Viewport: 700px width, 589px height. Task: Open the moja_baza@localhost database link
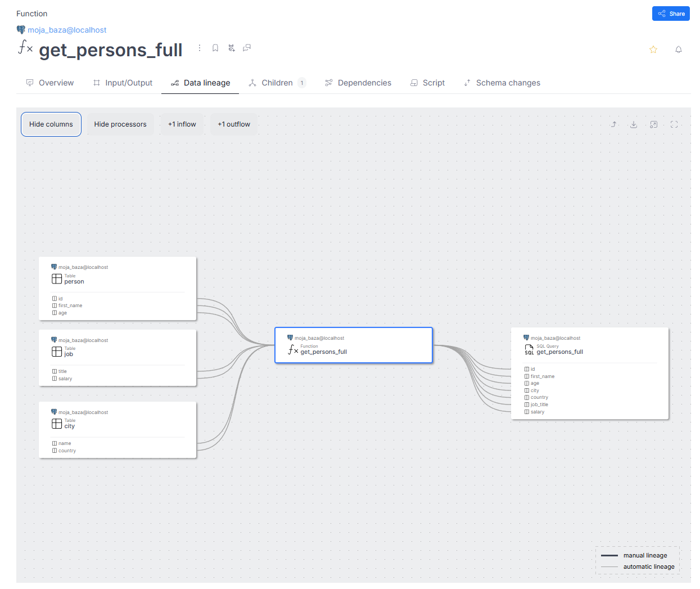pyautogui.click(x=67, y=30)
